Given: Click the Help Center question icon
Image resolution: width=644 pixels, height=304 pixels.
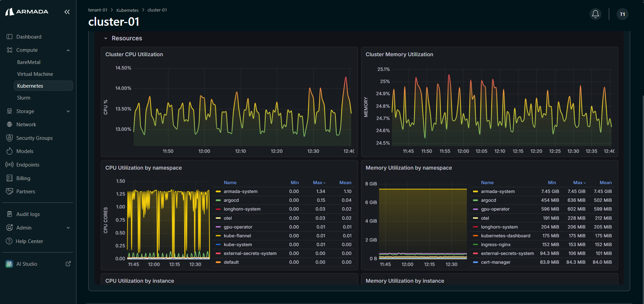Looking at the screenshot, I should click(x=9, y=241).
